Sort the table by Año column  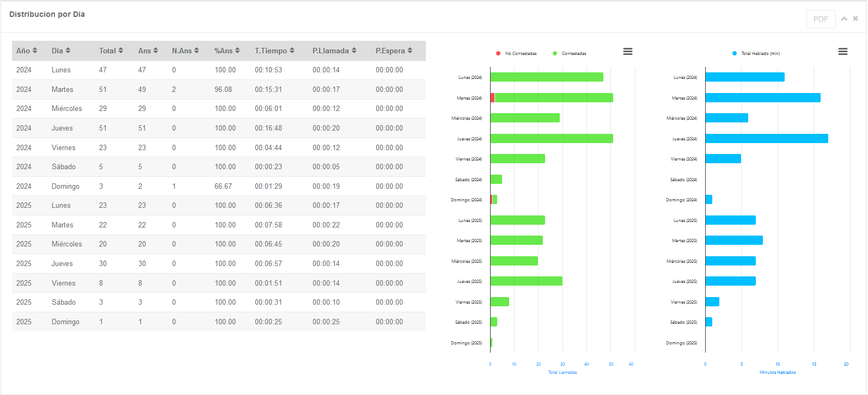tap(26, 51)
